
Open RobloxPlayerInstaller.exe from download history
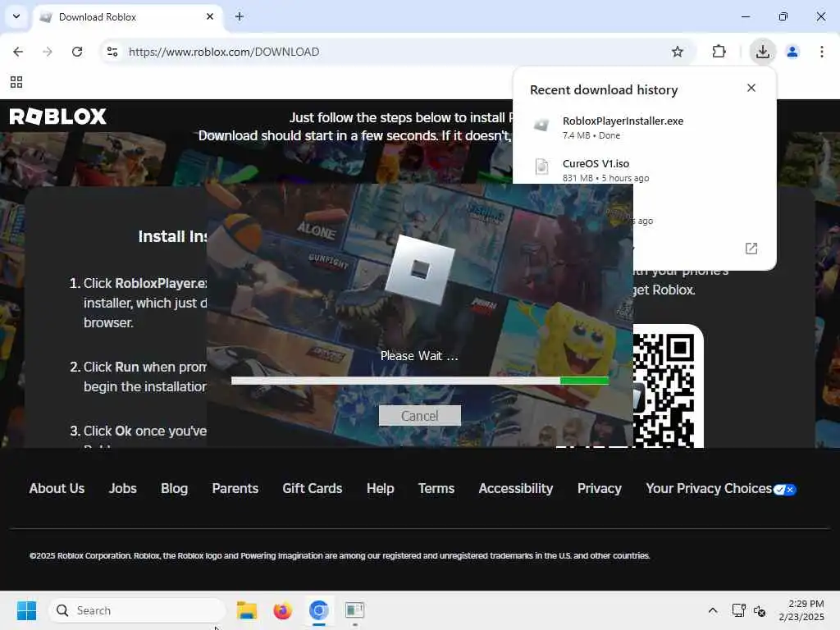[643, 127]
